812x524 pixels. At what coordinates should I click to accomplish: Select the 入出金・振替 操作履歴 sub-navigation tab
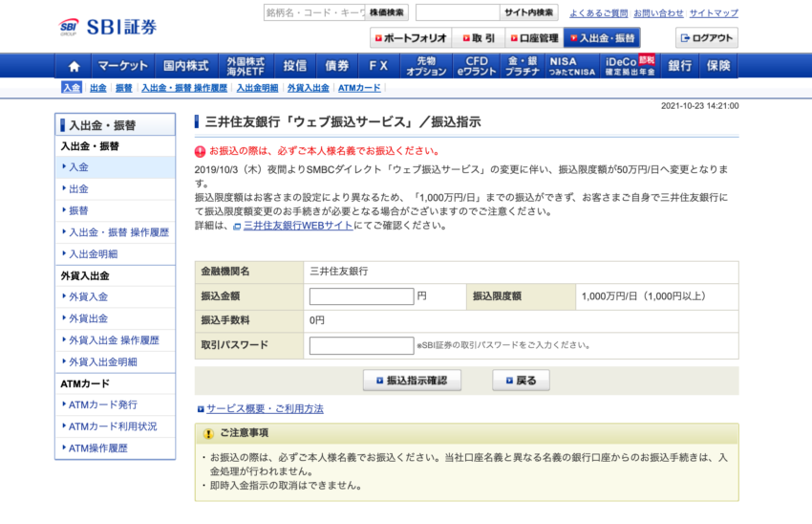(184, 88)
